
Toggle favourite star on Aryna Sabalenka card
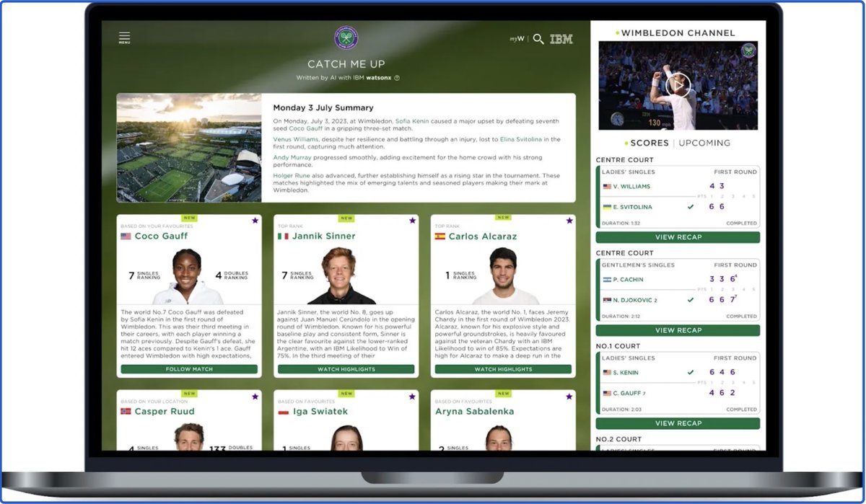[569, 396]
